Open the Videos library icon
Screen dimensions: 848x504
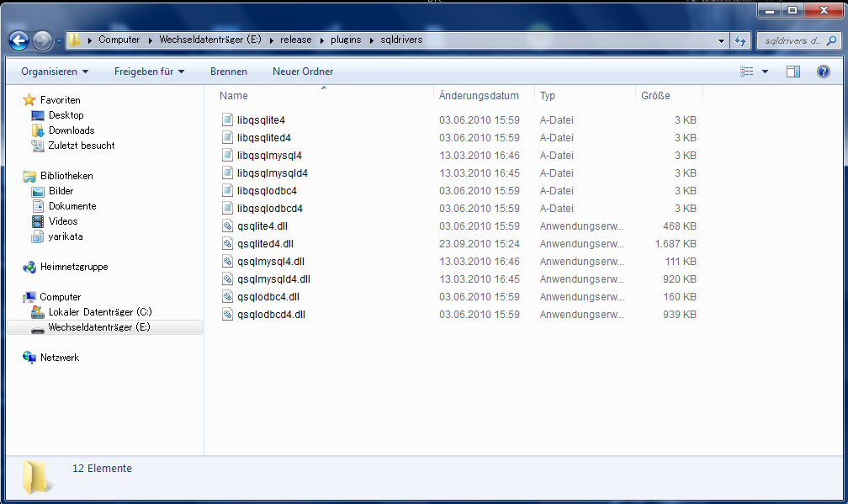(x=39, y=220)
